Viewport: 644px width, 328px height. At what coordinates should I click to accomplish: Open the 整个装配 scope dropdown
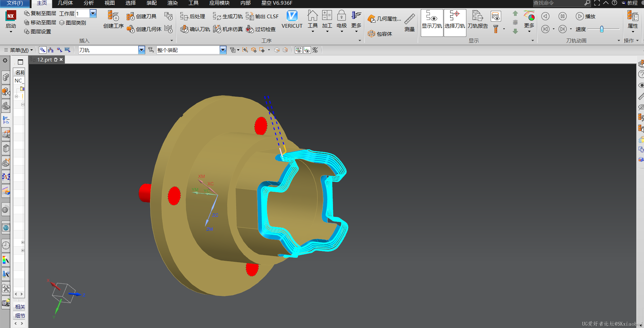(223, 50)
